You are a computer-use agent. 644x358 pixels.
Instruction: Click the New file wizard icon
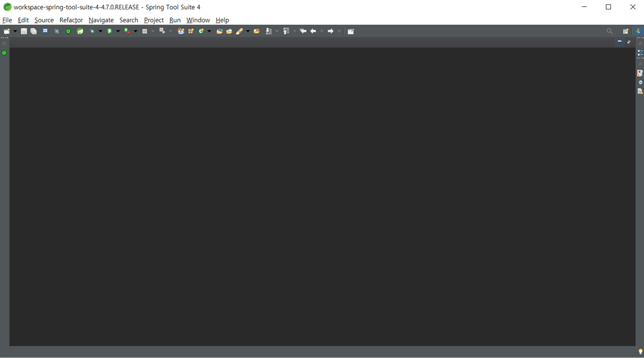[7, 31]
